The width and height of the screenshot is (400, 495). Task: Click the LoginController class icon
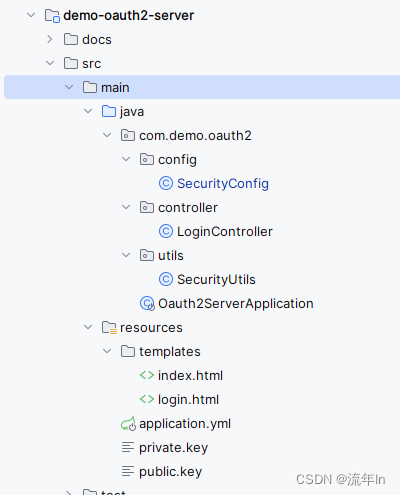(x=166, y=231)
